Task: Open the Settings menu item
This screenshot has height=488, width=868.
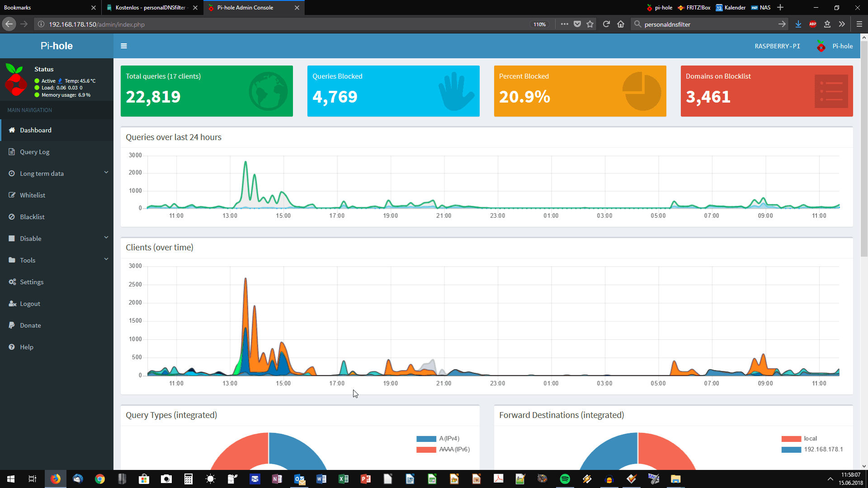Action: point(57,282)
